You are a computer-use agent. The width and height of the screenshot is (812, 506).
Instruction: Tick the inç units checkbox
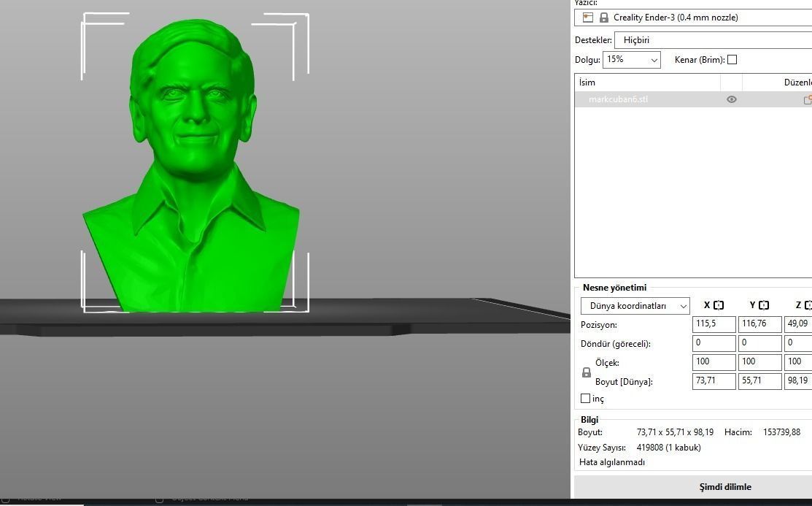click(x=585, y=398)
